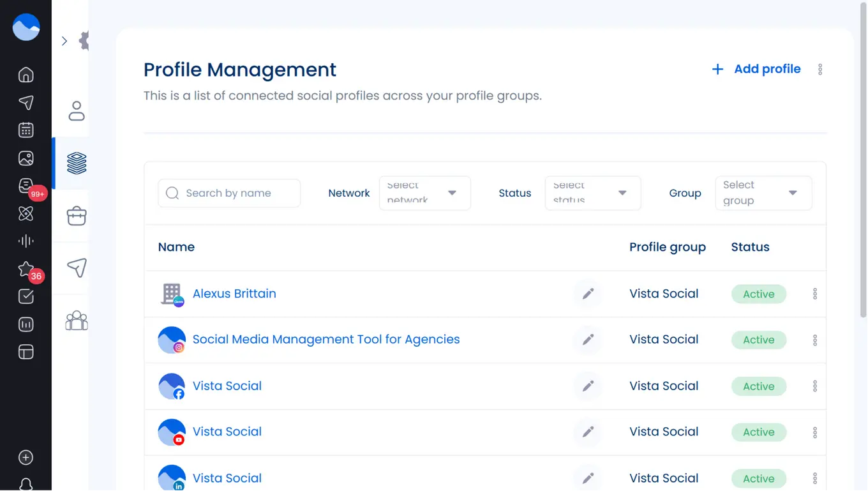The width and height of the screenshot is (868, 491).
Task: Open reviews star icon with 36 badge
Action: coord(26,269)
